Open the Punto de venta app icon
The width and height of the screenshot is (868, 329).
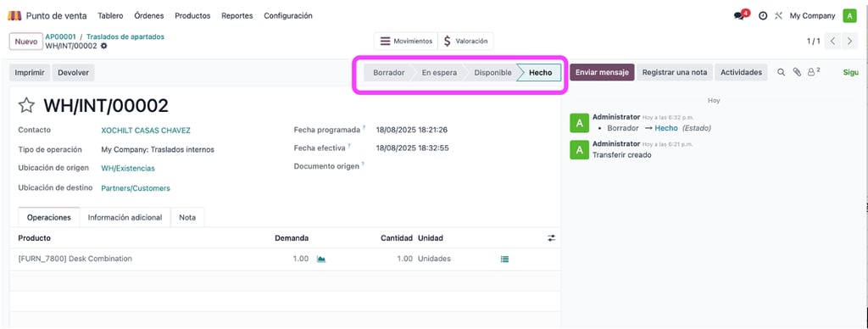[x=14, y=15]
